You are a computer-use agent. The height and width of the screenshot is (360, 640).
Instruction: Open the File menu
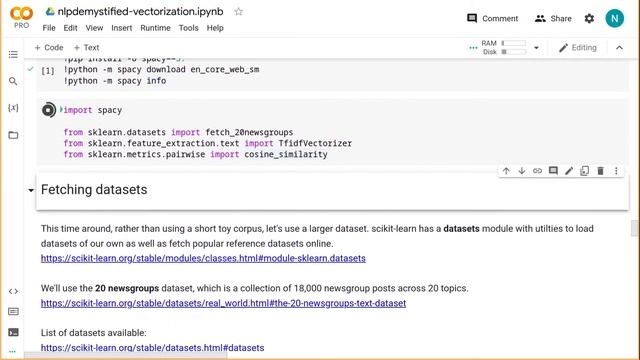pyautogui.click(x=49, y=28)
